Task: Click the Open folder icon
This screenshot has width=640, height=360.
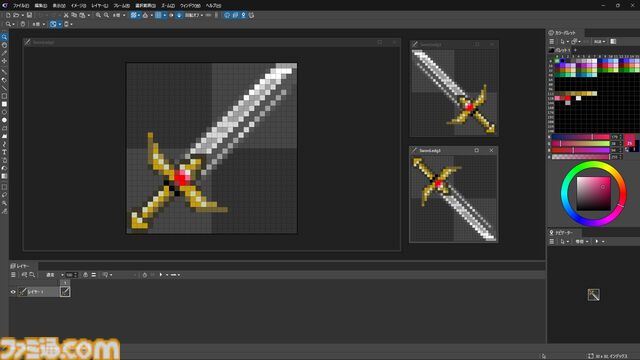Action: point(16,15)
